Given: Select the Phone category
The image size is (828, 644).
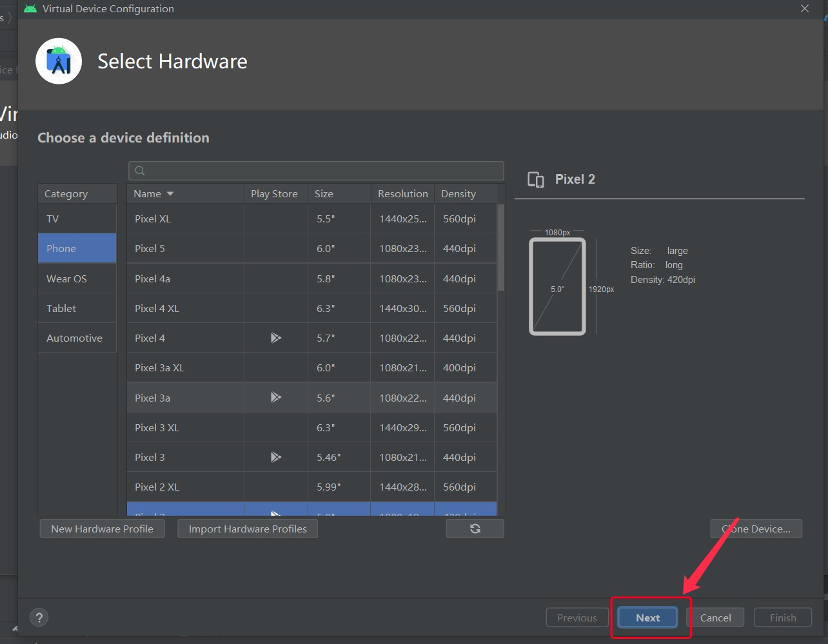Looking at the screenshot, I should pos(77,248).
